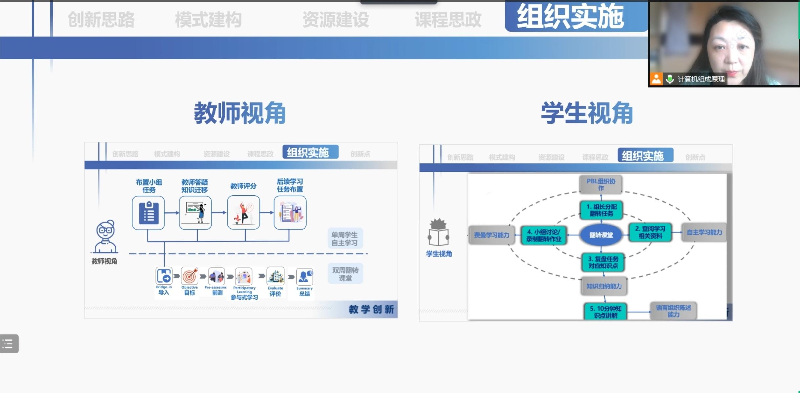Open the 资源建设 tab

pyautogui.click(x=336, y=20)
